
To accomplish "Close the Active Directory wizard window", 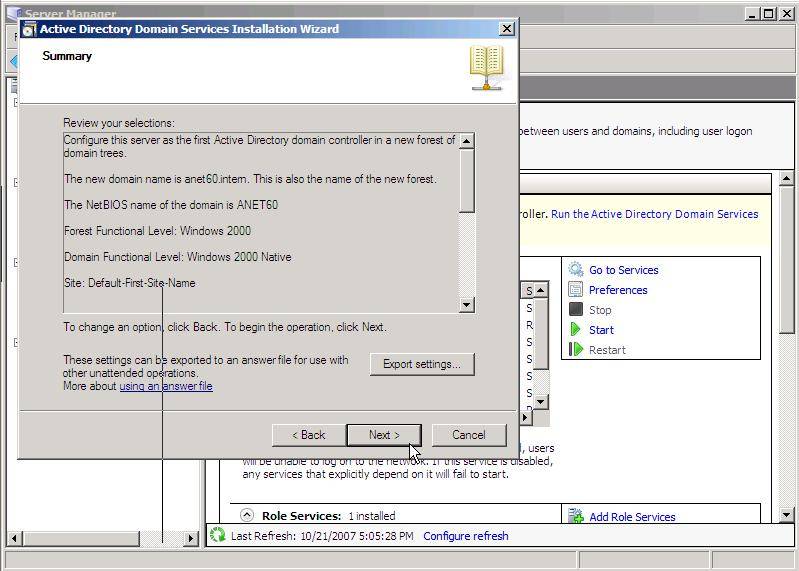I will [x=507, y=29].
